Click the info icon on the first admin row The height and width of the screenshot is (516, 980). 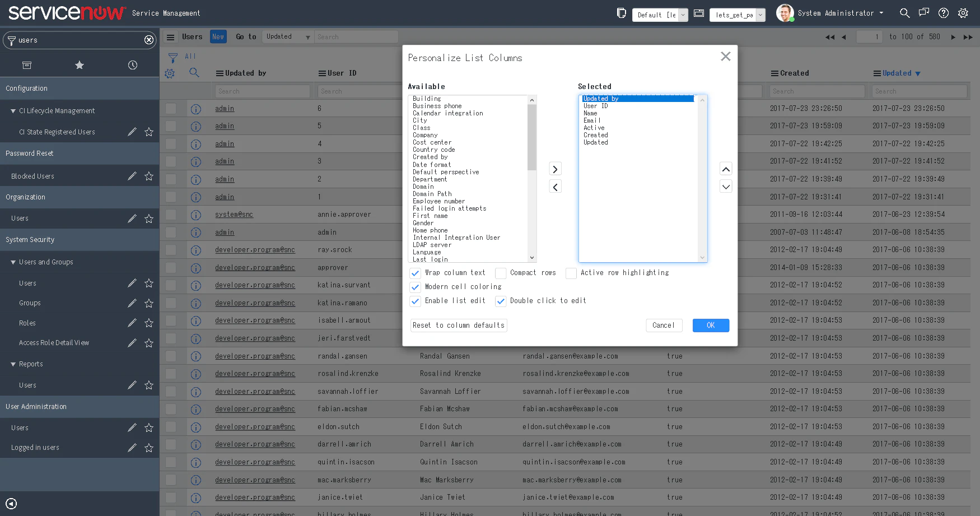point(196,108)
